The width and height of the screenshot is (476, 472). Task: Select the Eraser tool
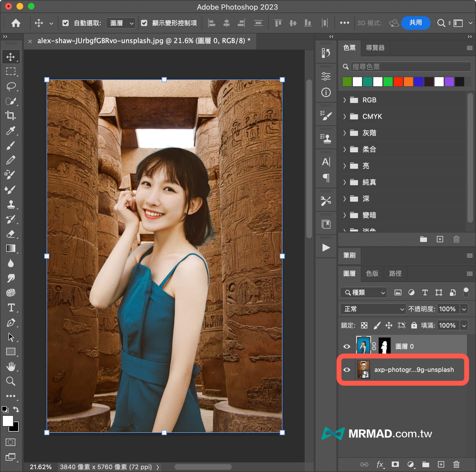(11, 234)
